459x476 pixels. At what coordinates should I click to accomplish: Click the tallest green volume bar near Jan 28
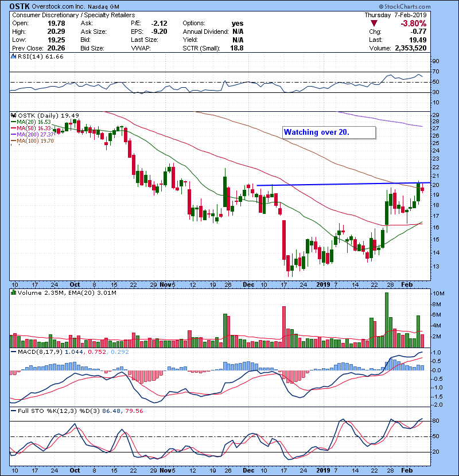pos(387,320)
